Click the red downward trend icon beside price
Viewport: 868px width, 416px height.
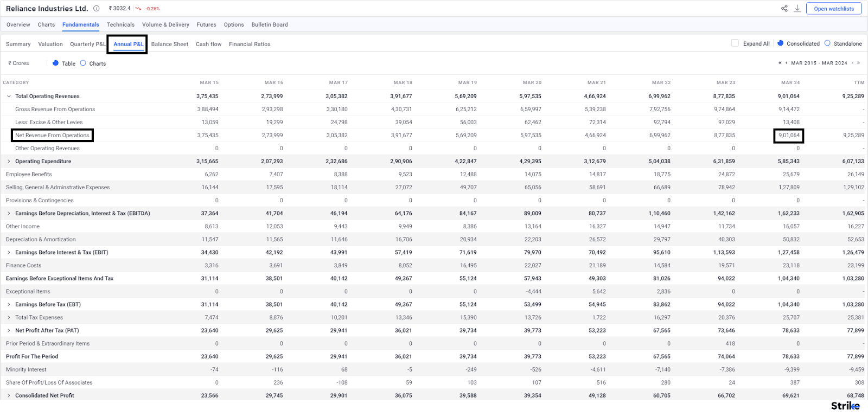138,9
